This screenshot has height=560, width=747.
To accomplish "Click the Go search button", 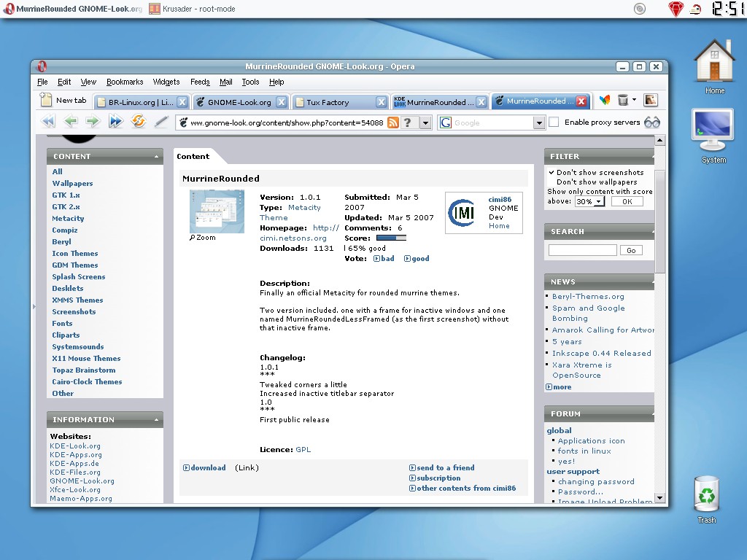I will tap(631, 251).
